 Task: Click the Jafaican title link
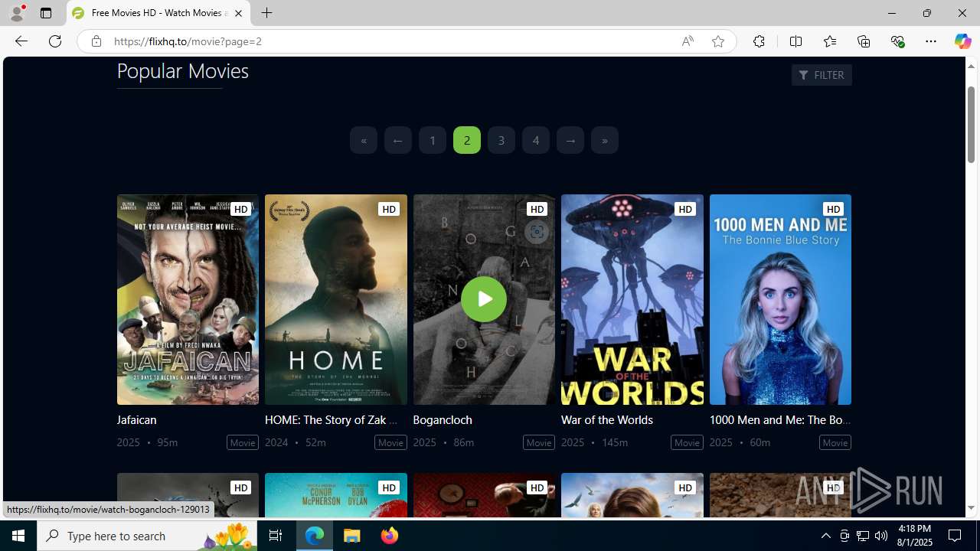point(136,419)
